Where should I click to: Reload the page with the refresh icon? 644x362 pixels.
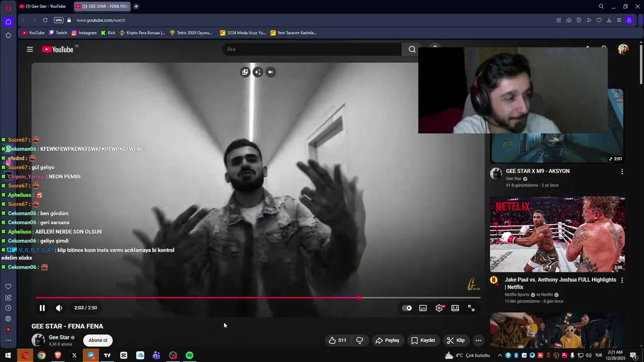coord(45,20)
